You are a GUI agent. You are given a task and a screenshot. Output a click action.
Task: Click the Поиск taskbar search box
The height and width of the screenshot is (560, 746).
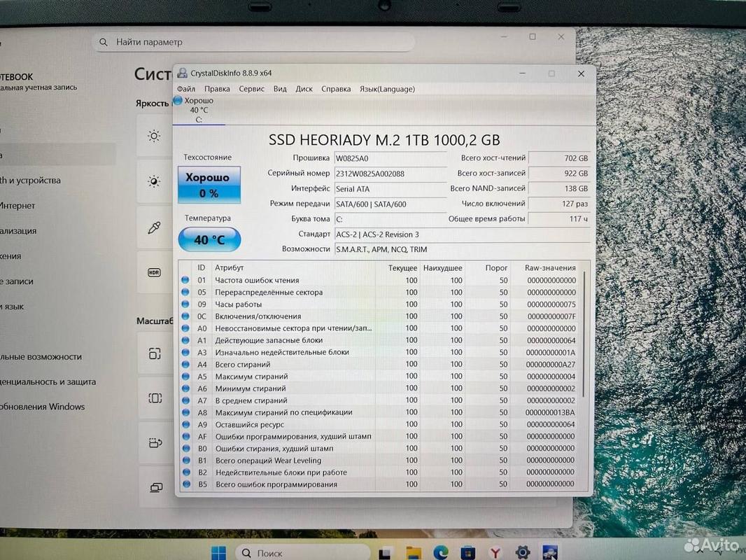click(x=303, y=553)
